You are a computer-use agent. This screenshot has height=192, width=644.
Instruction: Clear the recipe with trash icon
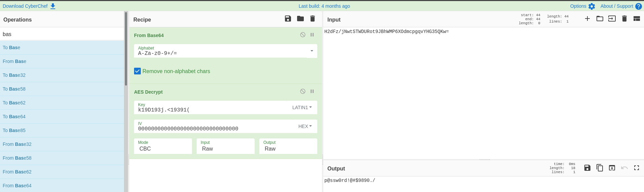click(313, 19)
